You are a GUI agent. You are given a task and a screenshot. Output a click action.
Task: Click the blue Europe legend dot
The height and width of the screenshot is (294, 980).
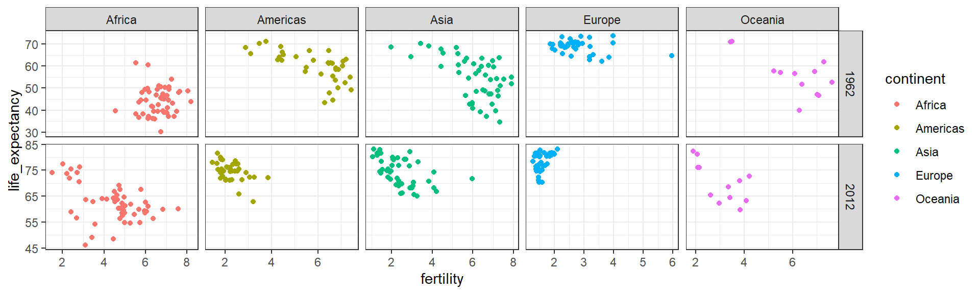pyautogui.click(x=897, y=175)
